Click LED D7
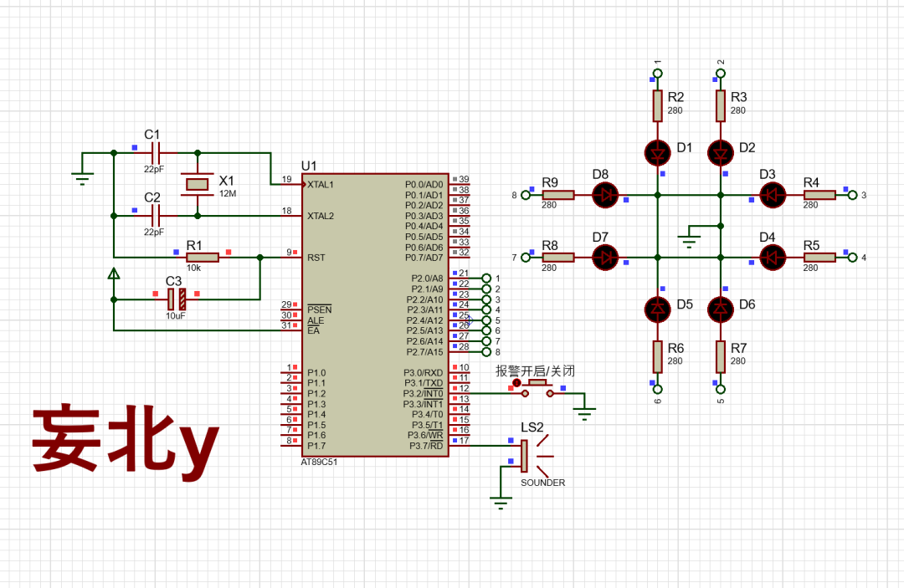Image resolution: width=904 pixels, height=588 pixels. coord(605,258)
